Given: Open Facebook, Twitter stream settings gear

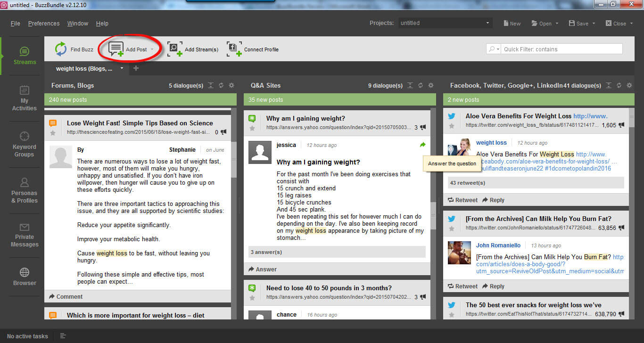Looking at the screenshot, I should point(629,85).
